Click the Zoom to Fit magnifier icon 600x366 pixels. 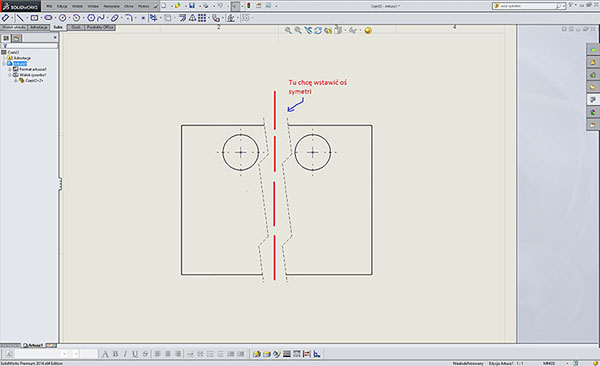(x=288, y=30)
